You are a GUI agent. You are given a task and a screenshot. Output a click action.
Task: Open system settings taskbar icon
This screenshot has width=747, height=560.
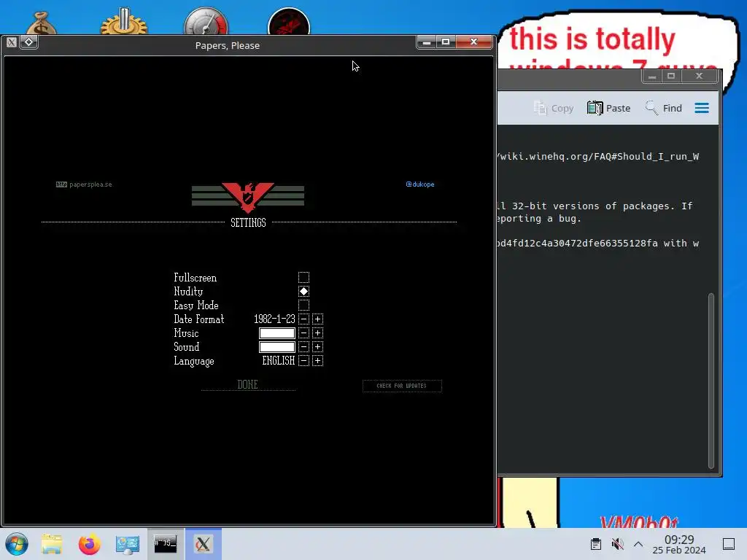[x=127, y=544]
